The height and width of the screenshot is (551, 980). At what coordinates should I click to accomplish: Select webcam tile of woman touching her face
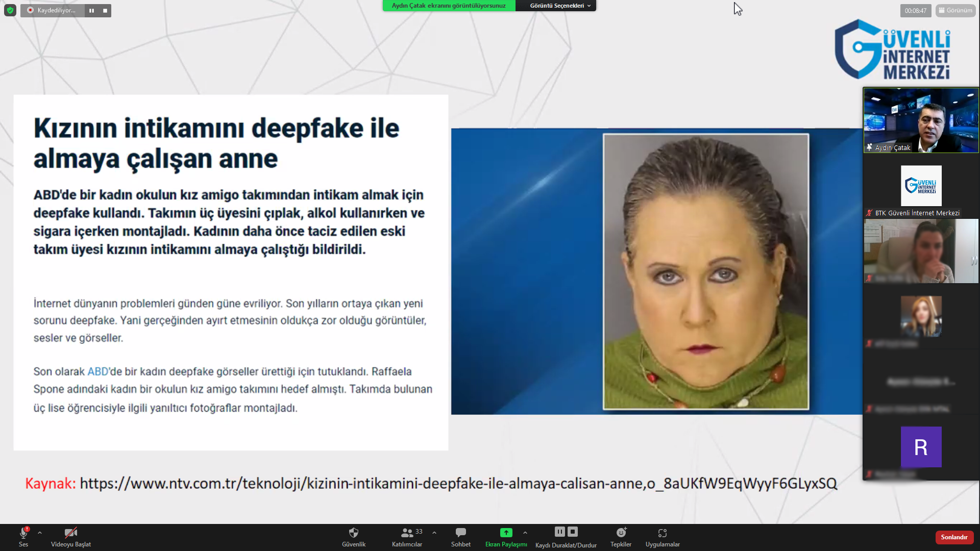pyautogui.click(x=921, y=251)
